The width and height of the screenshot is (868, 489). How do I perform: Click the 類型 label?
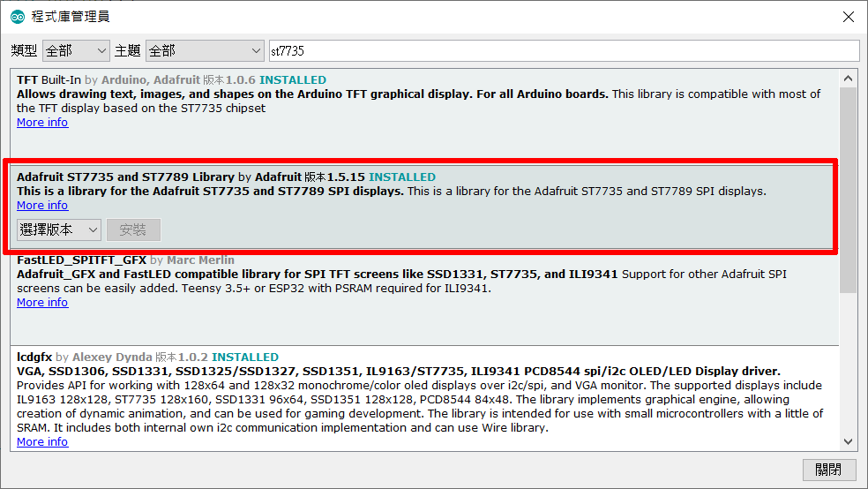(24, 51)
